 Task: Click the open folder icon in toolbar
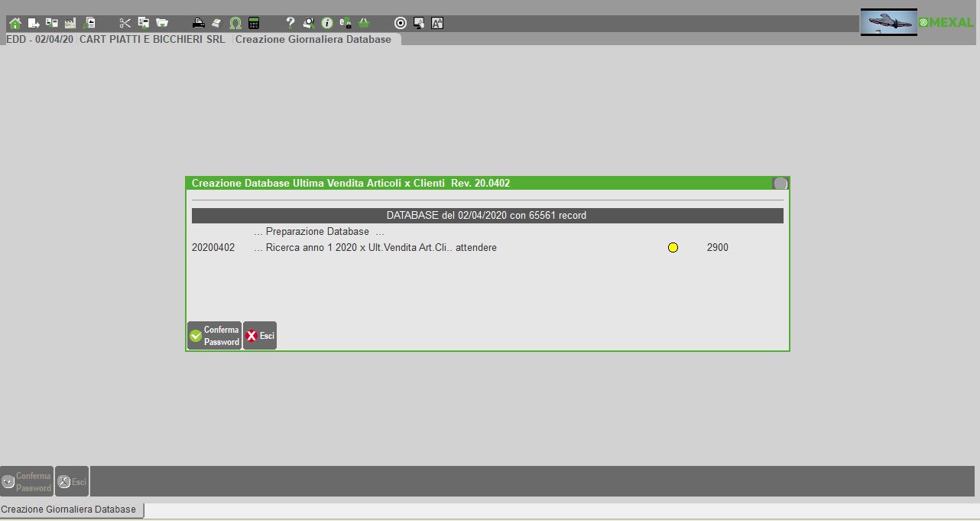(x=162, y=23)
